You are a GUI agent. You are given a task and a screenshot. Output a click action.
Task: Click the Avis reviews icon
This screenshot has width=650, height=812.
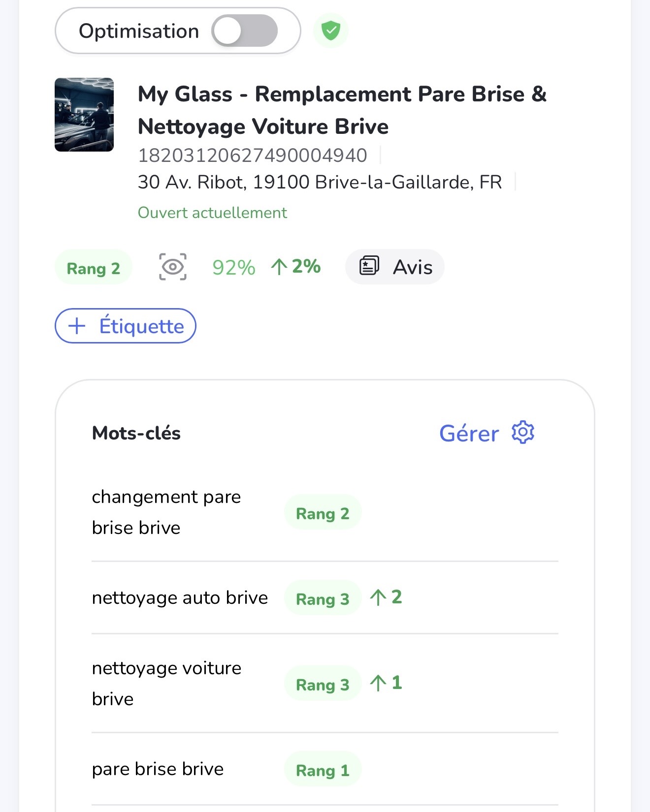pyautogui.click(x=369, y=266)
